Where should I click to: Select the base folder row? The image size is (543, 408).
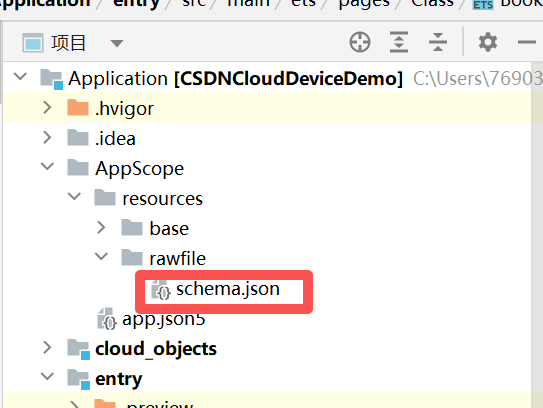coord(267,229)
